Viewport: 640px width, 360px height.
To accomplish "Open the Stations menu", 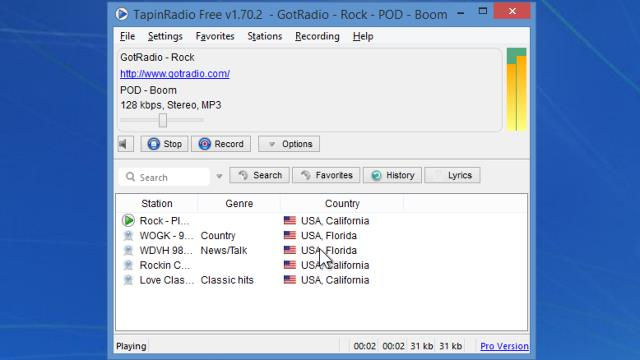I will click(264, 36).
